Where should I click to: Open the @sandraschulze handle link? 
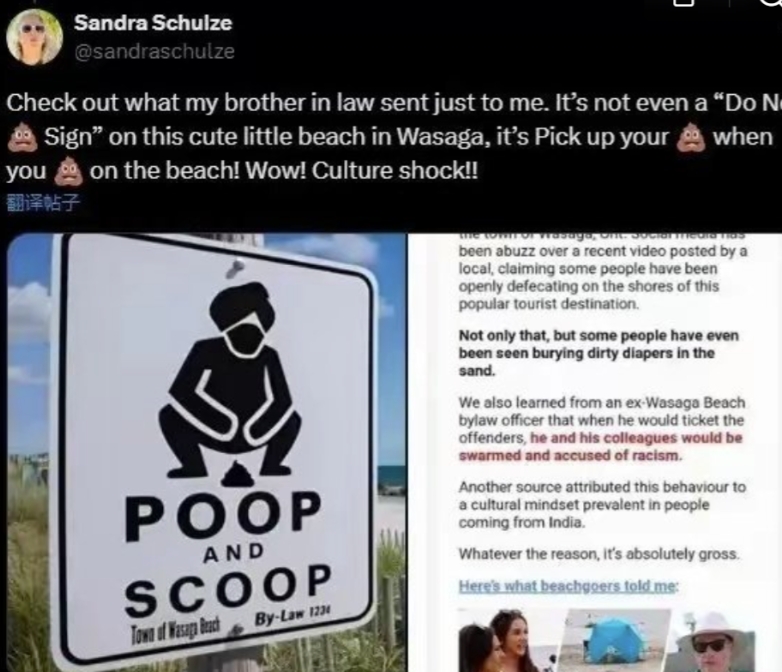155,51
